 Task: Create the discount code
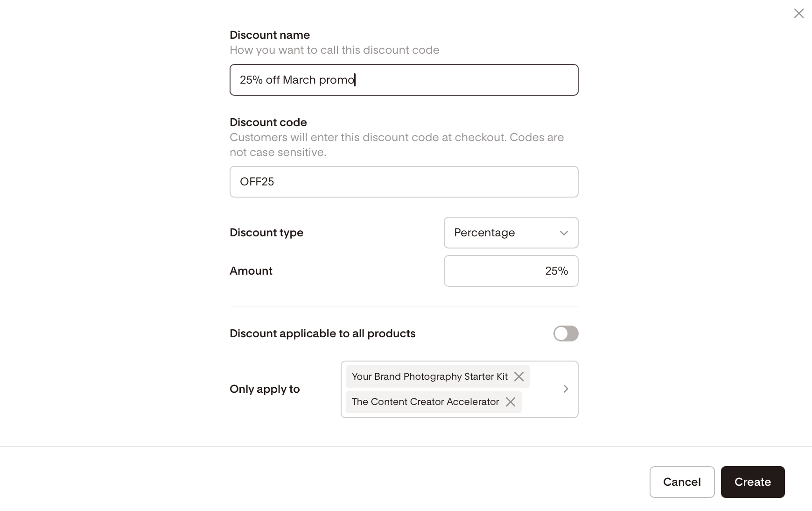coord(753,482)
